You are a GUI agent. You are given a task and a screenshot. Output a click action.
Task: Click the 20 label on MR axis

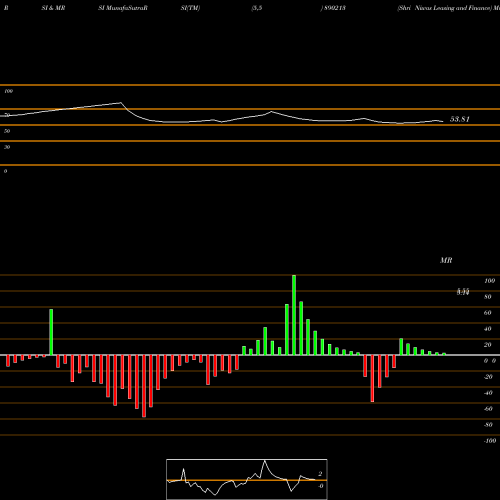pyautogui.click(x=488, y=345)
